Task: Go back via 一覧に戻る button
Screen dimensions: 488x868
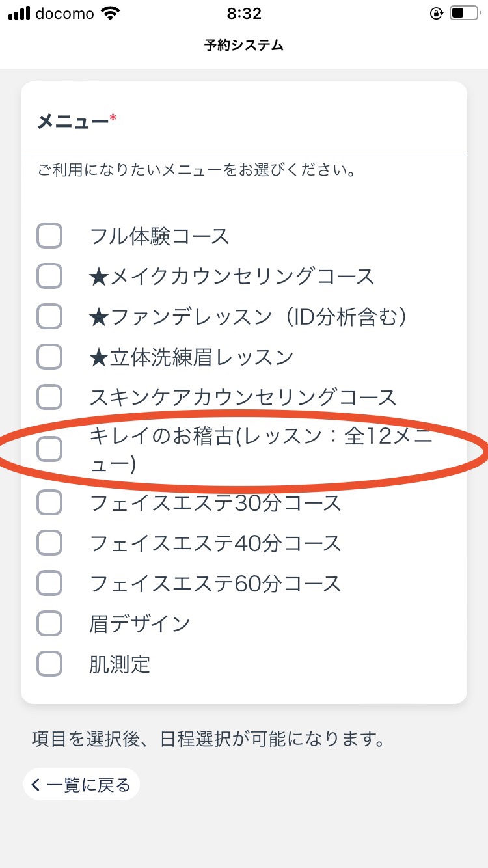Action: (81, 785)
